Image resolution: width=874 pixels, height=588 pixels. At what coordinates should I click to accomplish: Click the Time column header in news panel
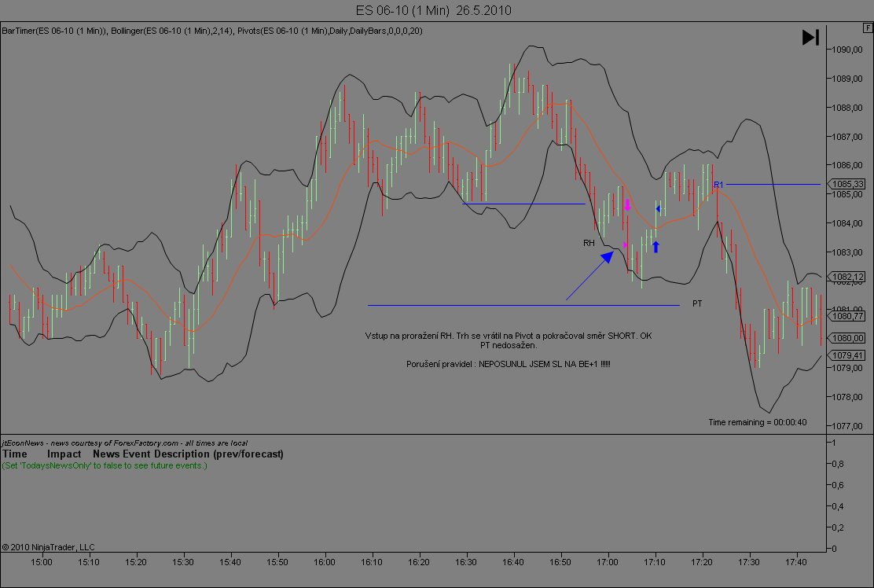tap(14, 454)
